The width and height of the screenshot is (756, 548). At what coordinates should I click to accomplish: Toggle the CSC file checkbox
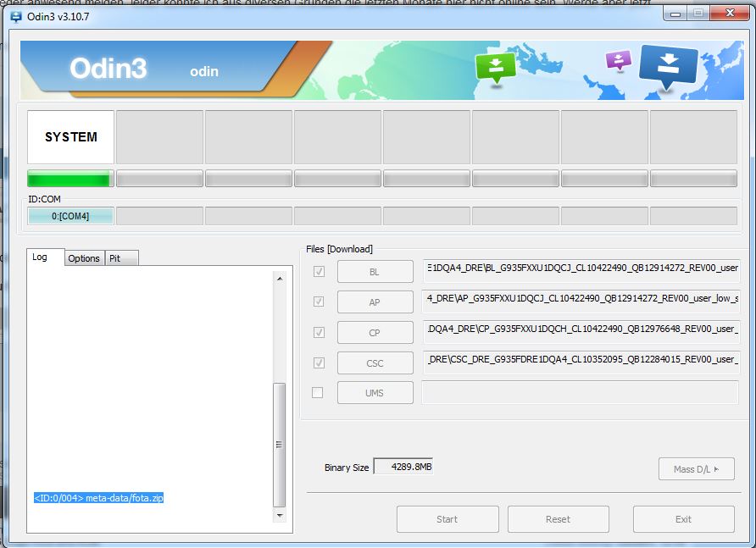[x=319, y=363]
